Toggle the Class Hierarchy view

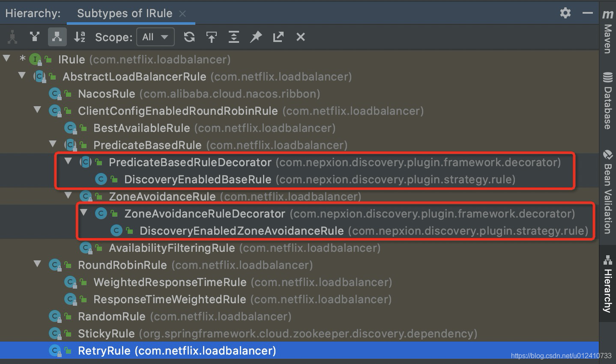(12, 37)
